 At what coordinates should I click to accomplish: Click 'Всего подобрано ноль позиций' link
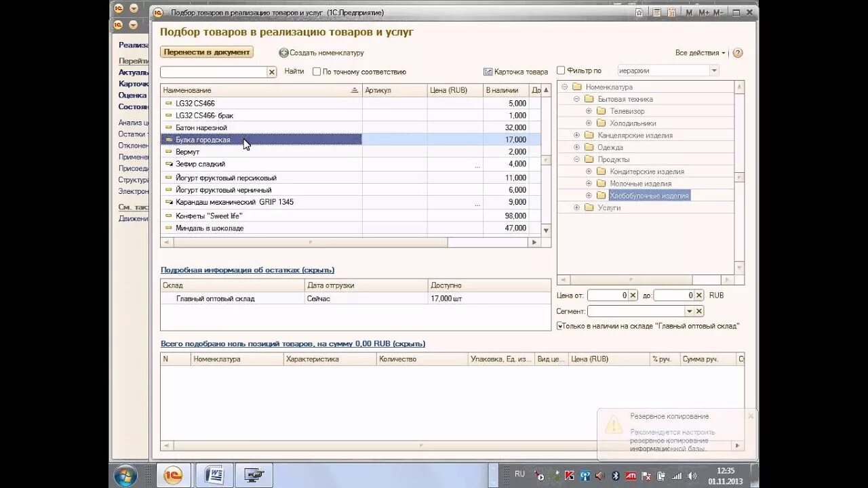(293, 344)
